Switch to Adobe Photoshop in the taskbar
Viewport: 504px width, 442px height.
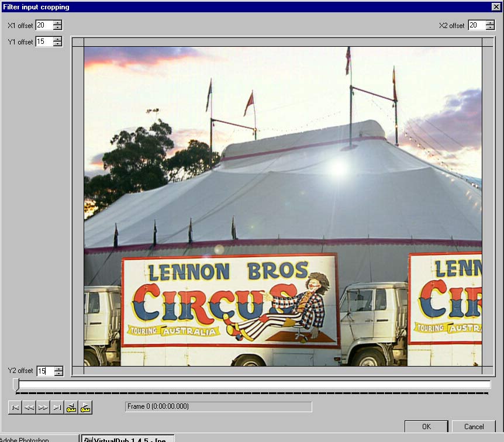click(39, 439)
